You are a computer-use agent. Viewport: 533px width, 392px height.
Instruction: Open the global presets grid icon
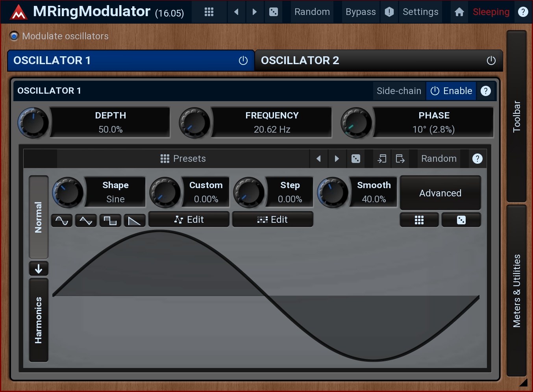pyautogui.click(x=209, y=12)
